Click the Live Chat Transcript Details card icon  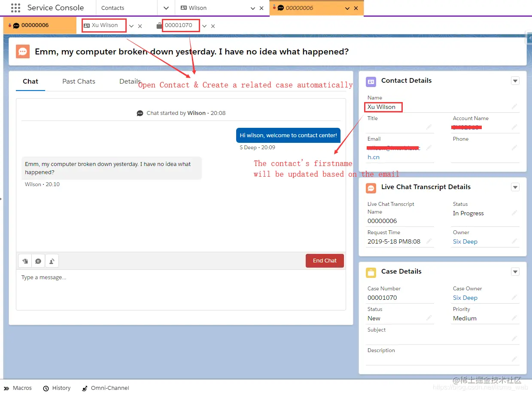371,187
